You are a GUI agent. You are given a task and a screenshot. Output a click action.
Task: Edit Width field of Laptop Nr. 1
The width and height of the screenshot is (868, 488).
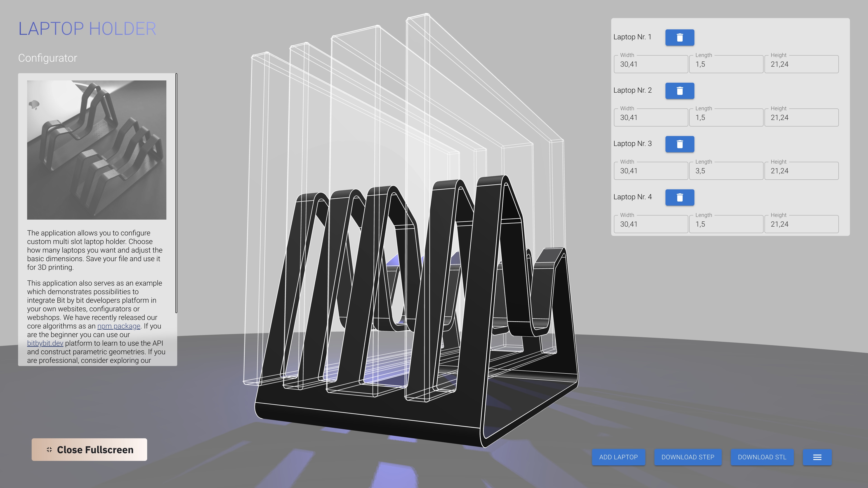pos(651,64)
